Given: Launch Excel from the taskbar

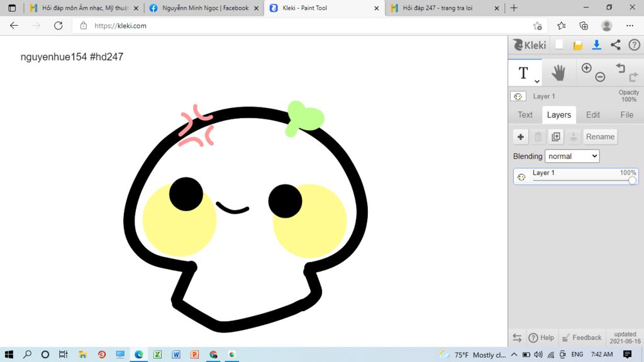Looking at the screenshot, I should tap(157, 354).
